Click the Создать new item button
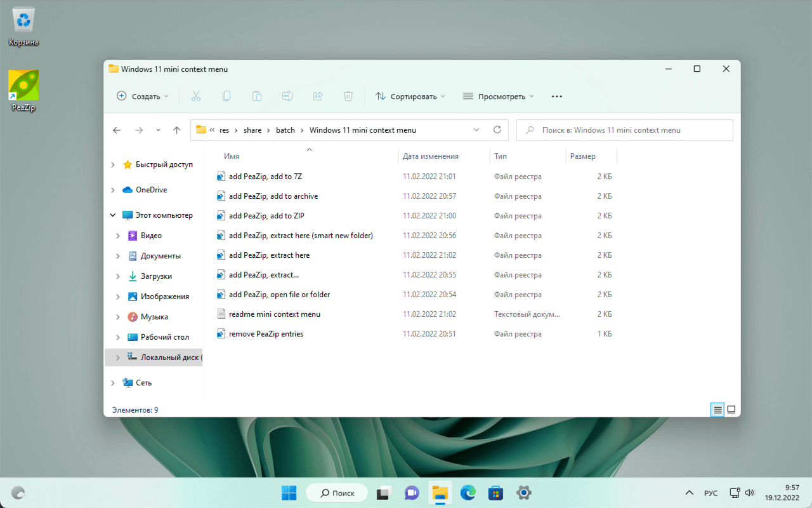 pyautogui.click(x=143, y=97)
